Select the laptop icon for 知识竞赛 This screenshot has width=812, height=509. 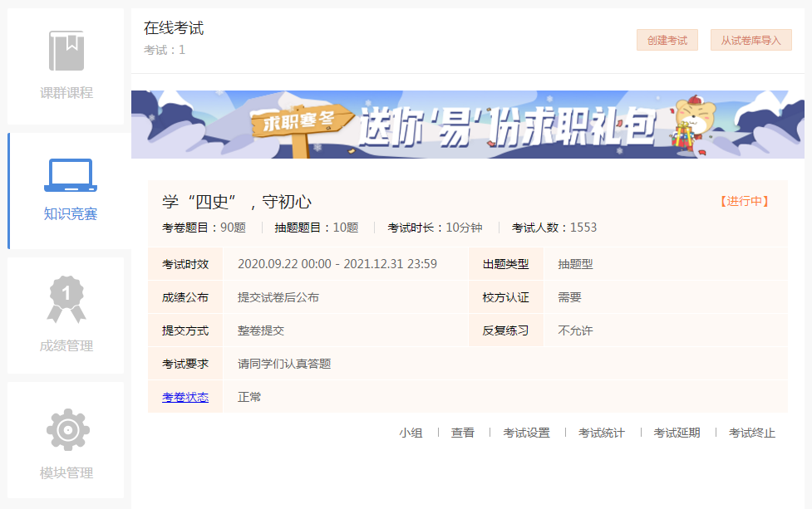[x=70, y=174]
